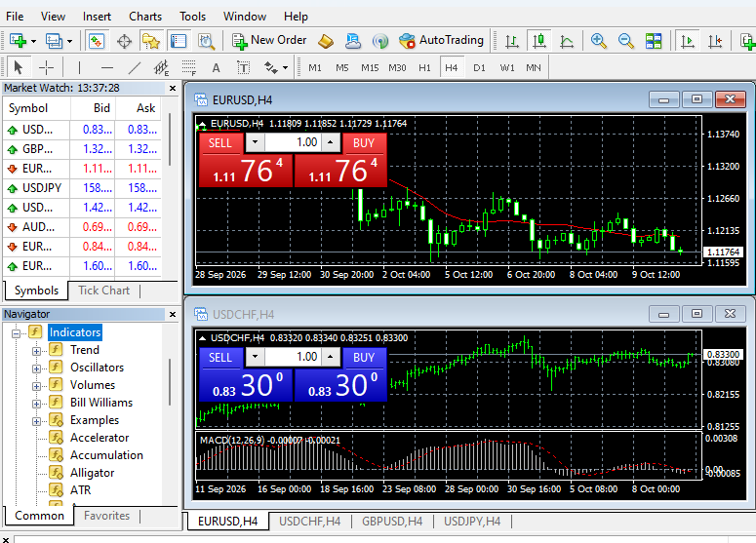
Task: Expand the Trend indicators folder
Action: pos(36,351)
